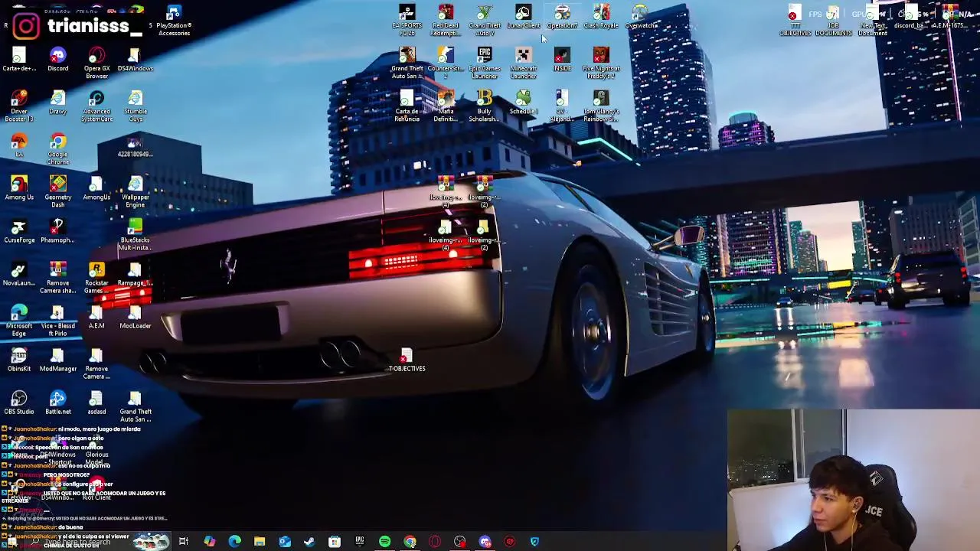
Task: Open Outlook from the taskbar
Action: point(284,542)
